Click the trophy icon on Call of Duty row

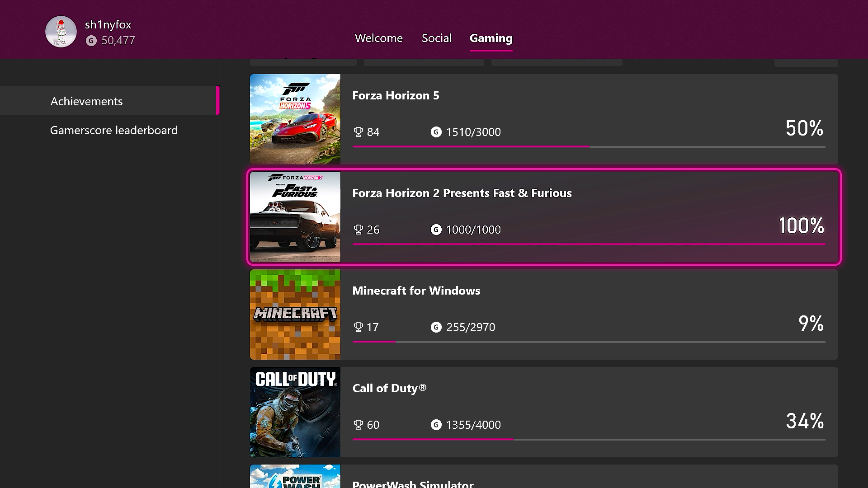pyautogui.click(x=358, y=425)
